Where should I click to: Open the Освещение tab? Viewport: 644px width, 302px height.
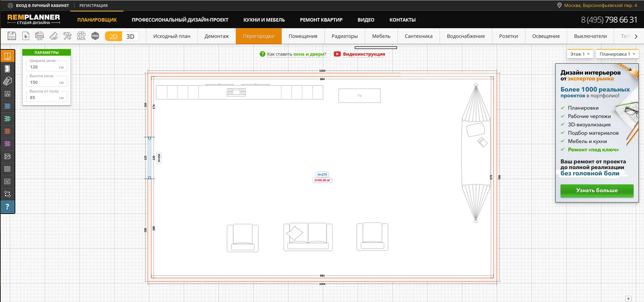pos(546,36)
